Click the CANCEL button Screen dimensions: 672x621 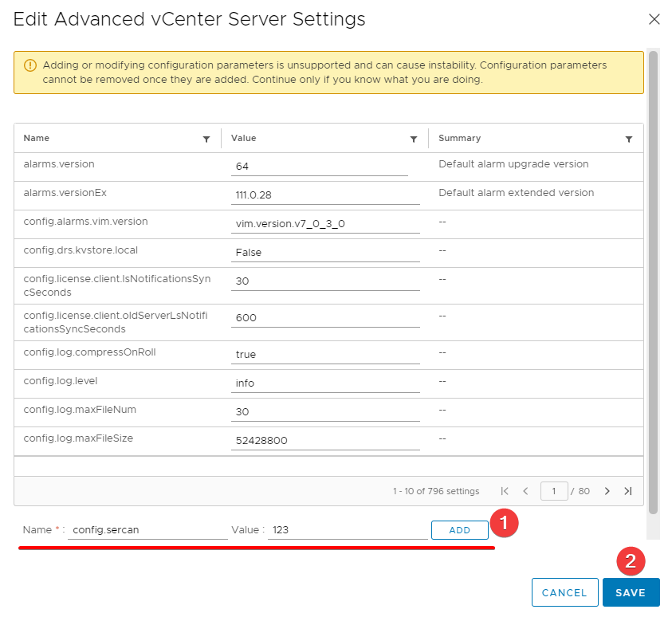[x=564, y=593]
